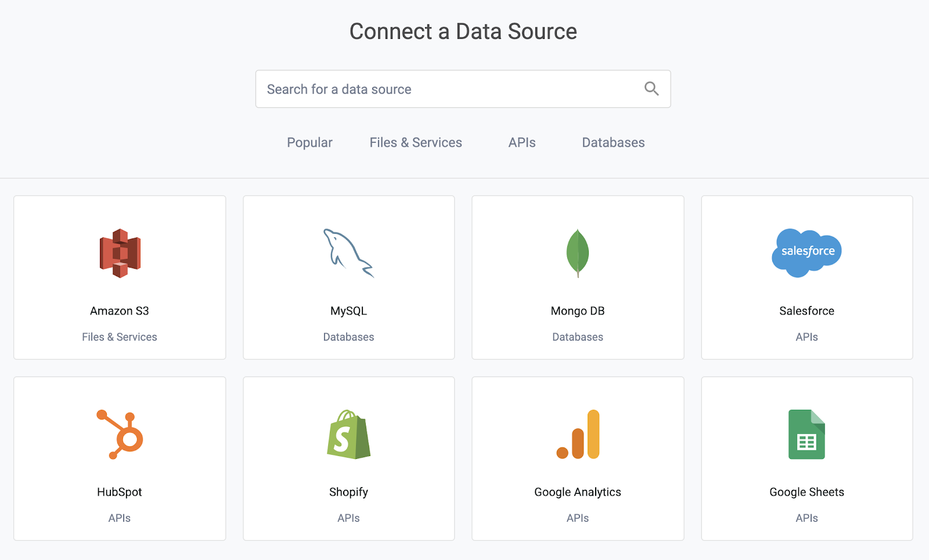Click the Google Analytics bar chart icon

point(578,435)
